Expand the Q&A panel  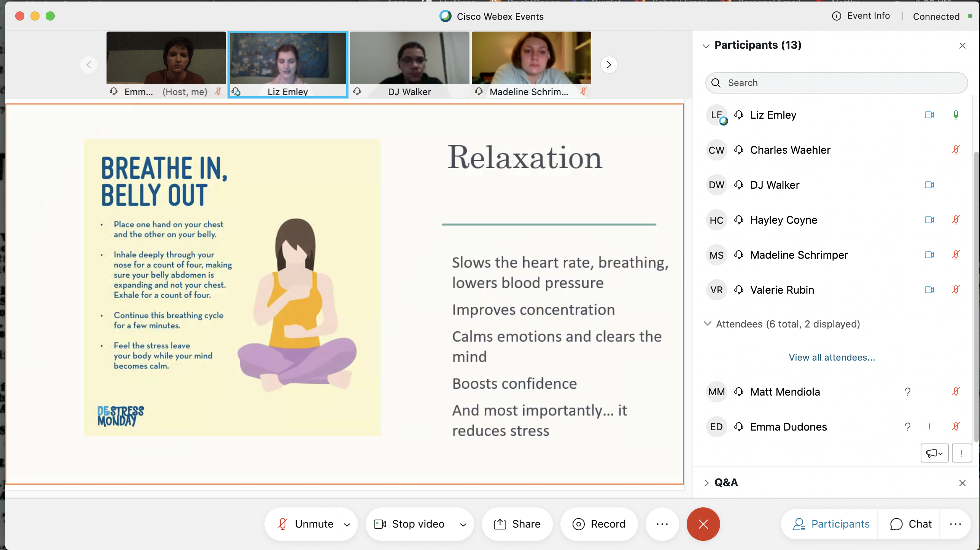(x=706, y=483)
